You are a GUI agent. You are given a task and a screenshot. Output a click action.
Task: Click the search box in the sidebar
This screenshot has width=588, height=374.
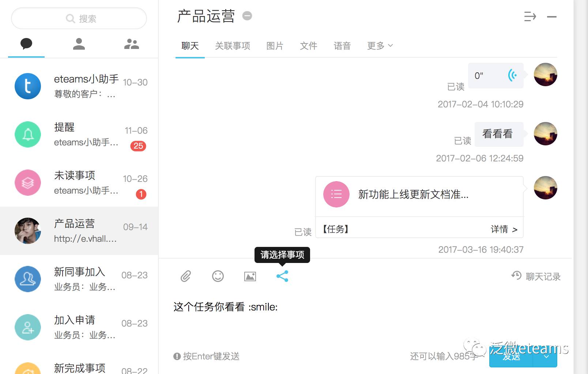79,18
